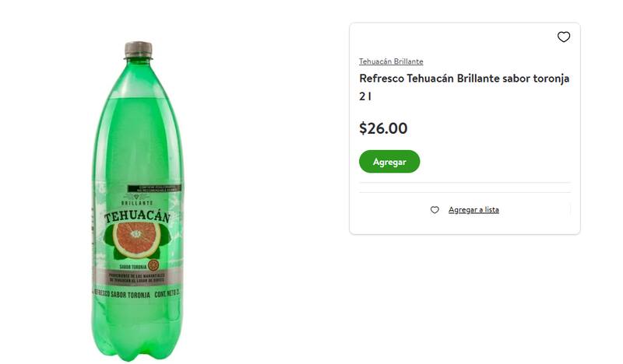This screenshot has height=364, width=623.
Task: Click the favorite heart icon on product card
Action: (x=564, y=37)
